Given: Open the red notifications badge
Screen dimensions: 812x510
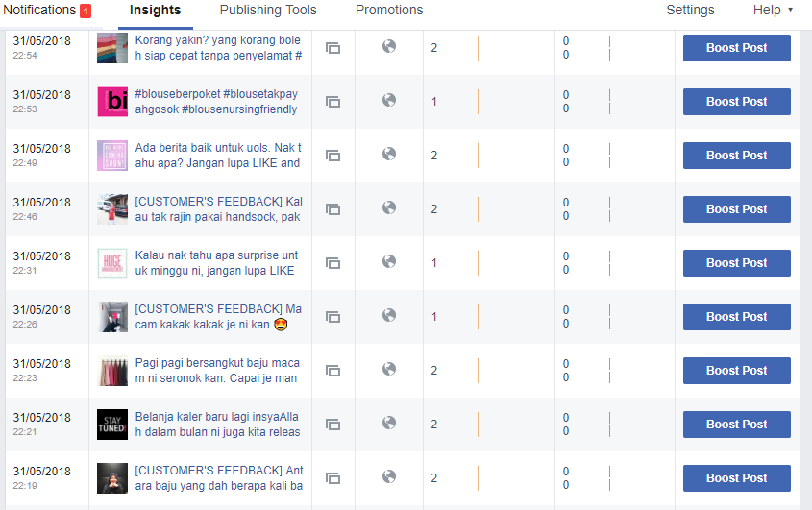Looking at the screenshot, I should (86, 11).
